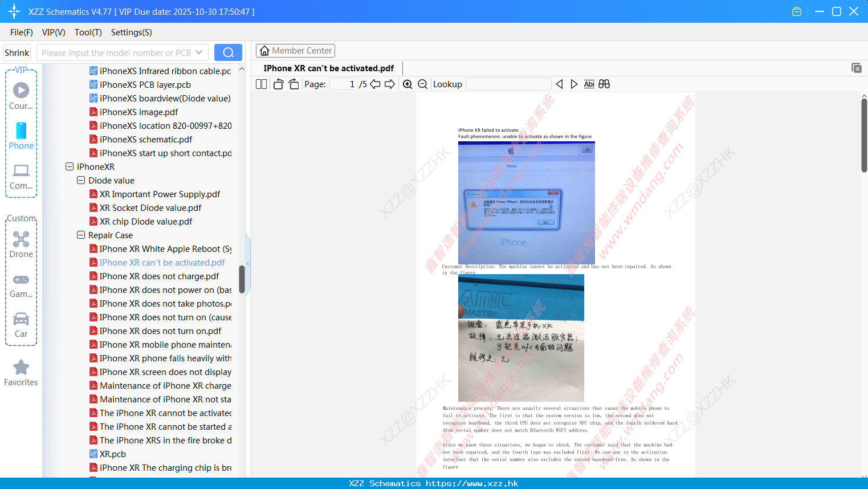
Task: Click the file tree vertical scrollbar
Action: point(242,279)
